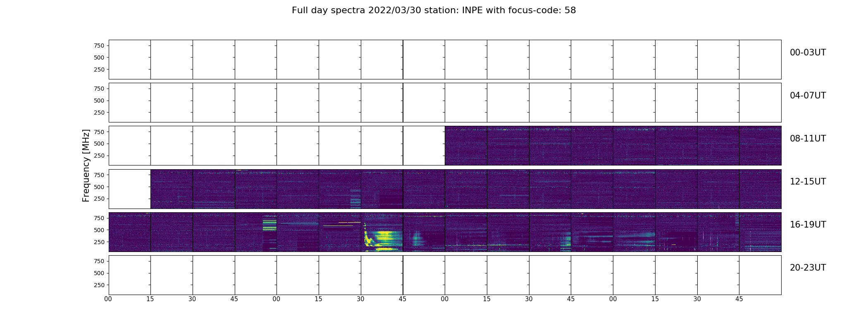Click the 250 tick in the 00-03UT row
868x331 pixels.
tap(99, 70)
